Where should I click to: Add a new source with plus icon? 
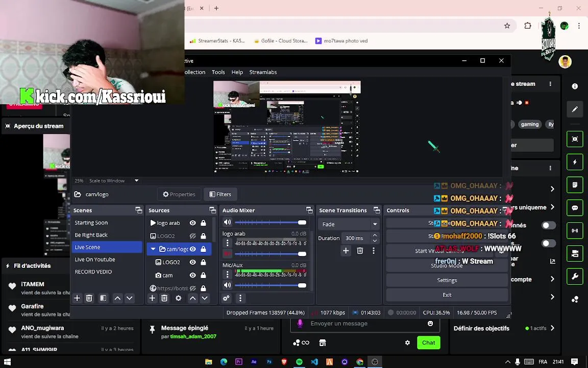[152, 298]
